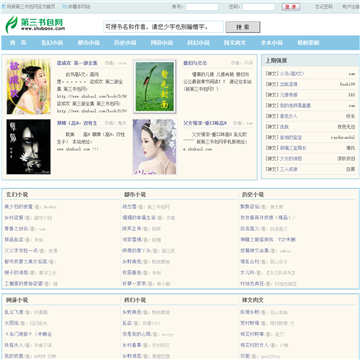Click the 上期强推 panel heading

(276, 61)
